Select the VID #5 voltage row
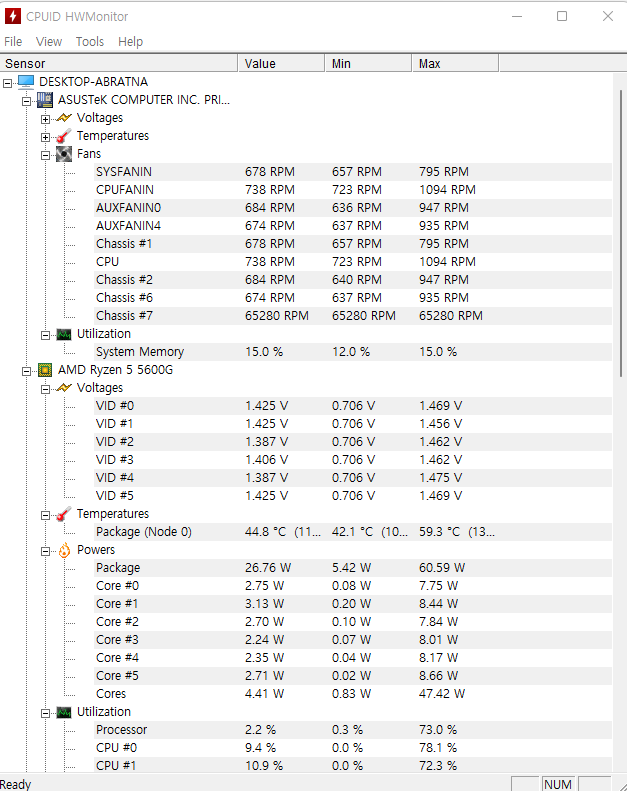The width and height of the screenshot is (627, 791). click(x=353, y=496)
